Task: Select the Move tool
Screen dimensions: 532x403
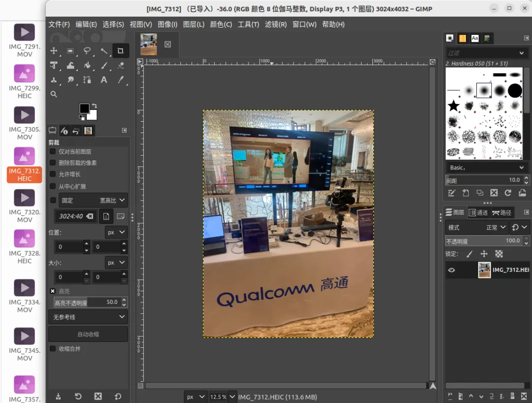Action: tap(54, 51)
